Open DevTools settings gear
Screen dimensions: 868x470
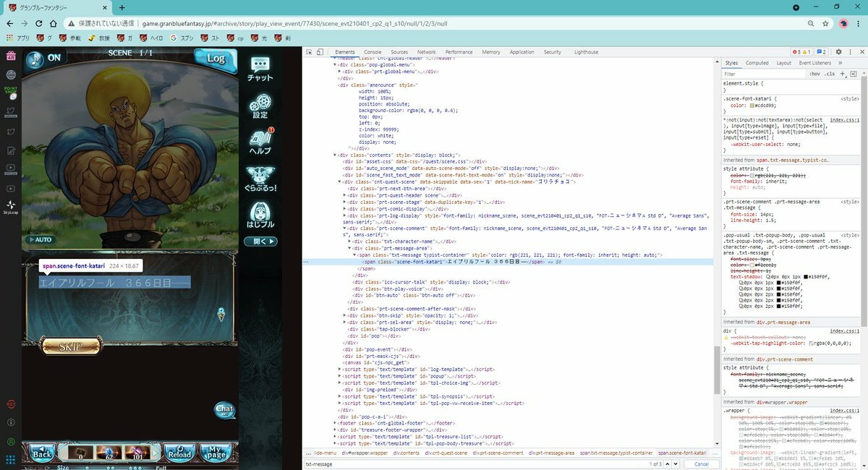(838, 52)
